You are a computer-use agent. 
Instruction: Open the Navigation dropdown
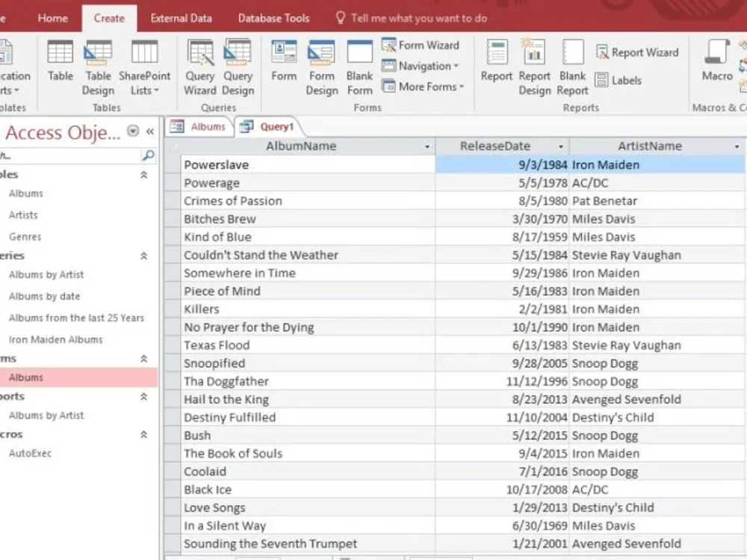(x=421, y=66)
